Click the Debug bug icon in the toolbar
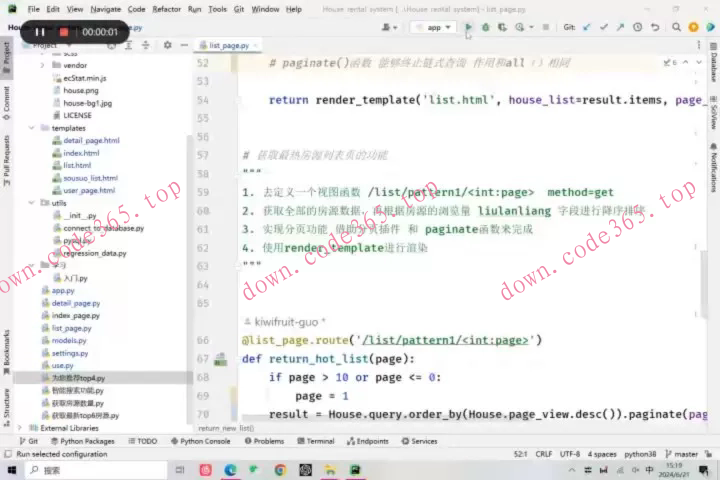This screenshot has width=720, height=480. pos(485,27)
